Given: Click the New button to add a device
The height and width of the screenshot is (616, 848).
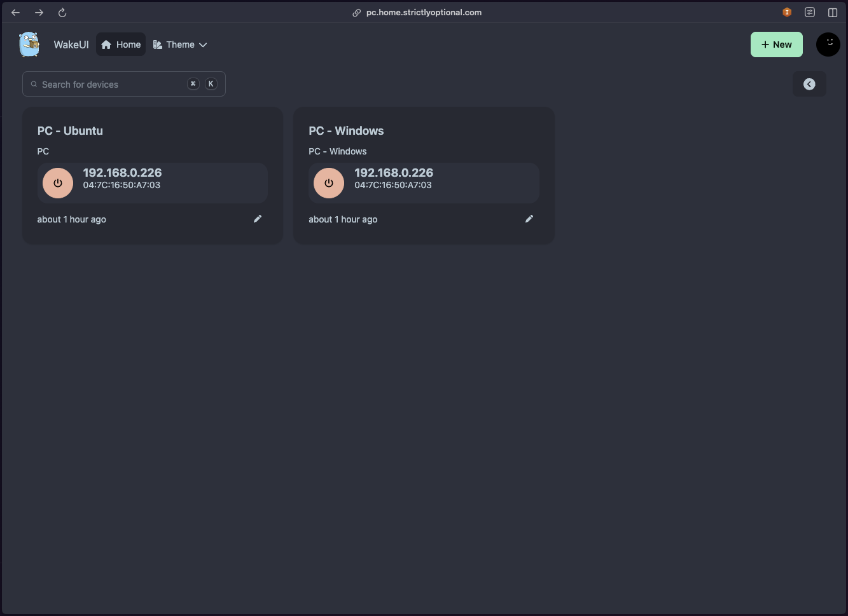Looking at the screenshot, I should (x=776, y=44).
